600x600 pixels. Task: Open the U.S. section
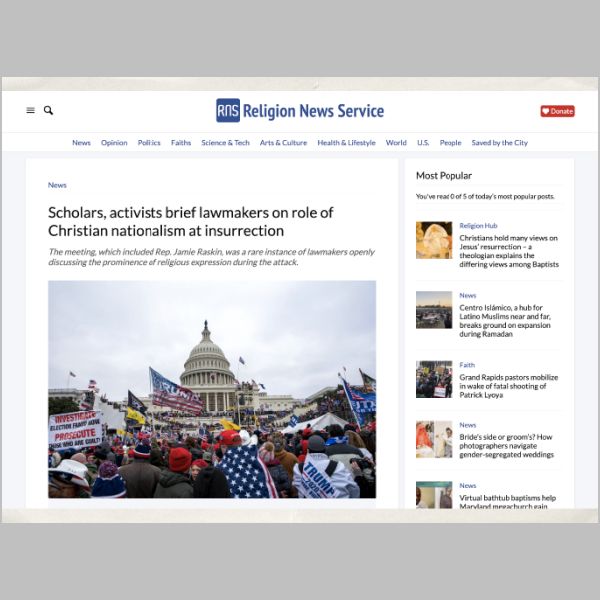pos(423,143)
